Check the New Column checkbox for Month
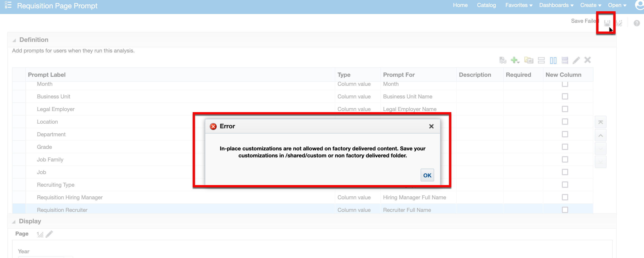The height and width of the screenshot is (258, 644). [565, 84]
